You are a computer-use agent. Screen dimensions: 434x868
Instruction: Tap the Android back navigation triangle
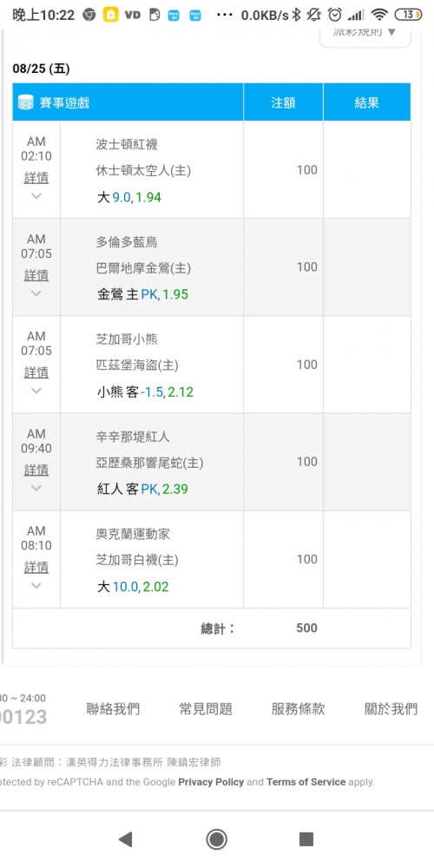pyautogui.click(x=126, y=839)
